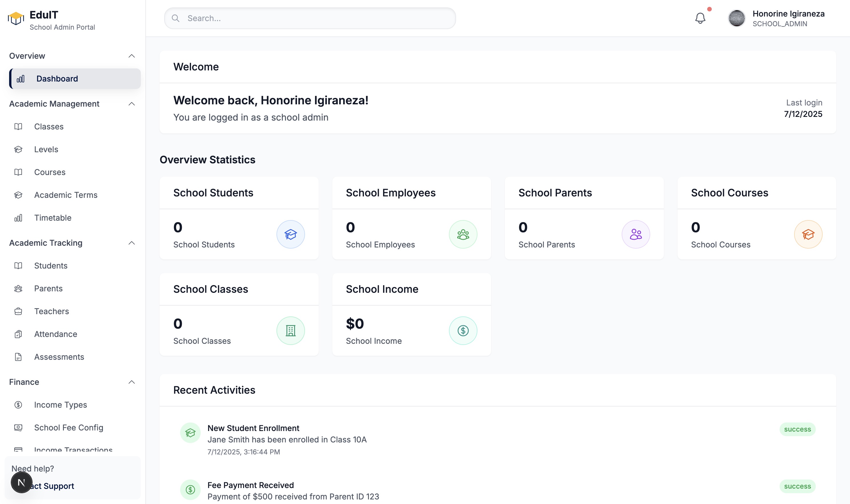The image size is (850, 504).
Task: Go to Attendance in sidebar
Action: click(55, 334)
